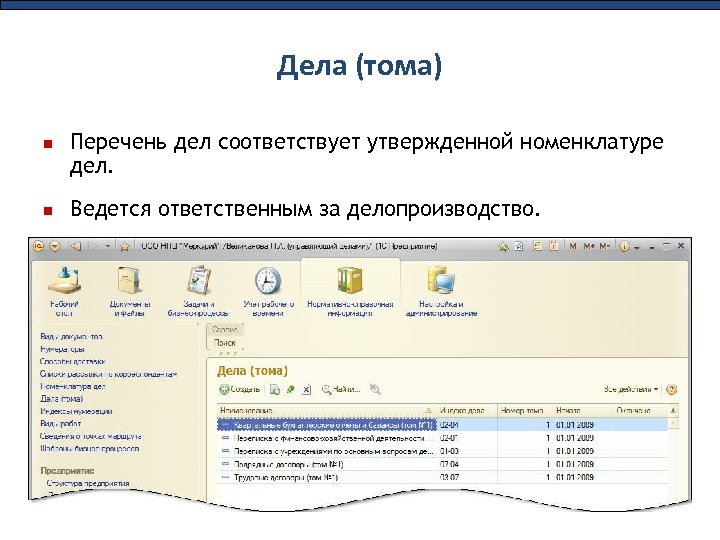Image resolution: width=720 pixels, height=540 pixels.
Task: Open Задачи и бизнес-процессы section
Action: pyautogui.click(x=198, y=292)
